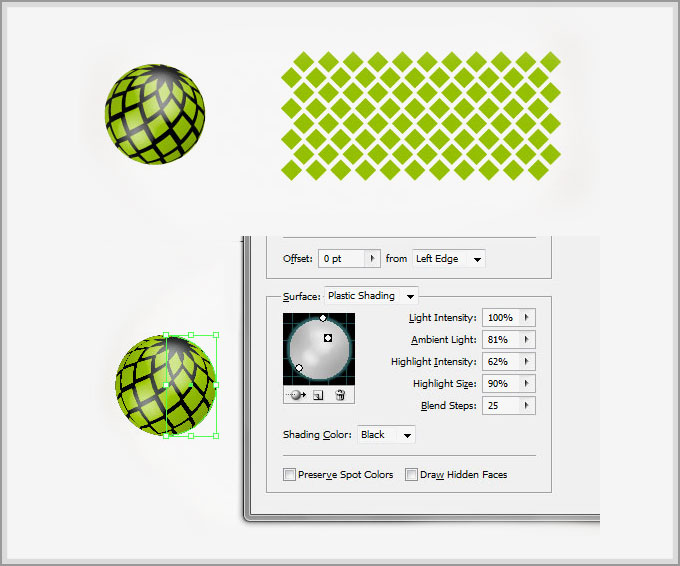680x566 pixels.
Task: Click the 'Highlight Intensity:' label
Action: tap(434, 362)
